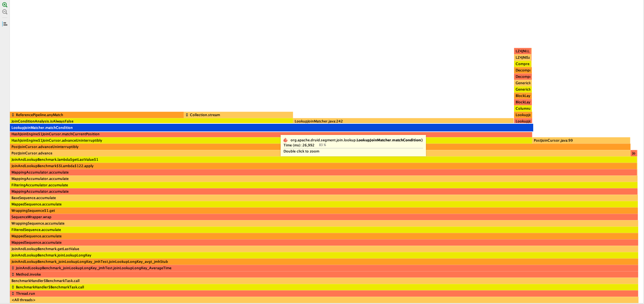
Task: Click the zoom in magnifier icon
Action: pos(5,5)
